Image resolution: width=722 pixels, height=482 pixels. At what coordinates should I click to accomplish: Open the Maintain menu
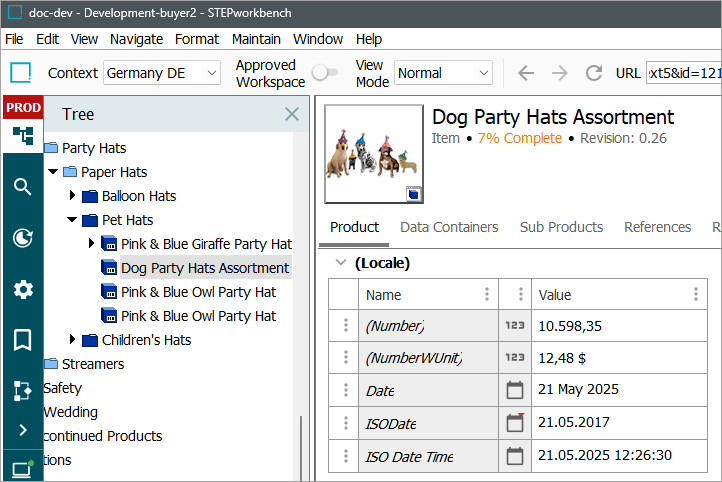256,39
